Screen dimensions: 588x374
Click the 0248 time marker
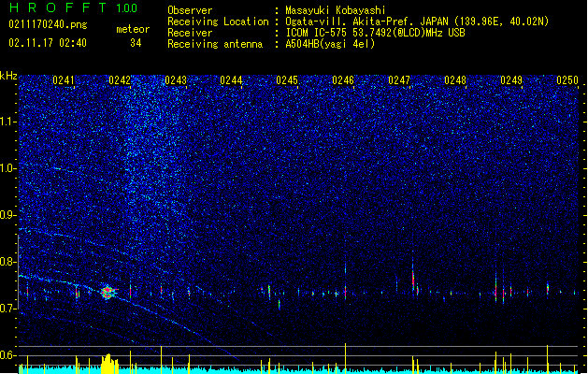[455, 80]
